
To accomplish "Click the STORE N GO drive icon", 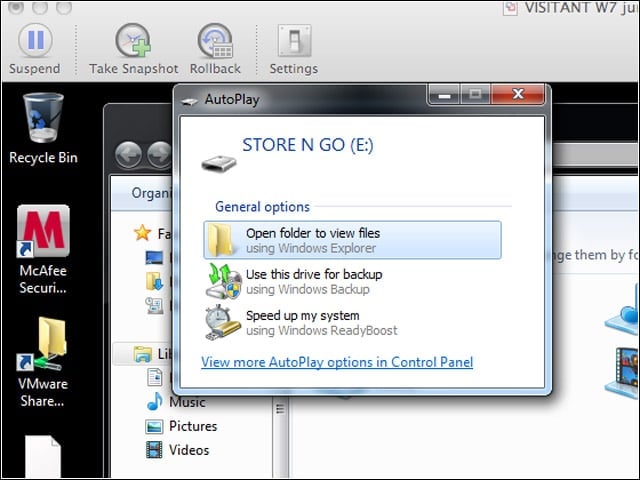I will [x=219, y=163].
